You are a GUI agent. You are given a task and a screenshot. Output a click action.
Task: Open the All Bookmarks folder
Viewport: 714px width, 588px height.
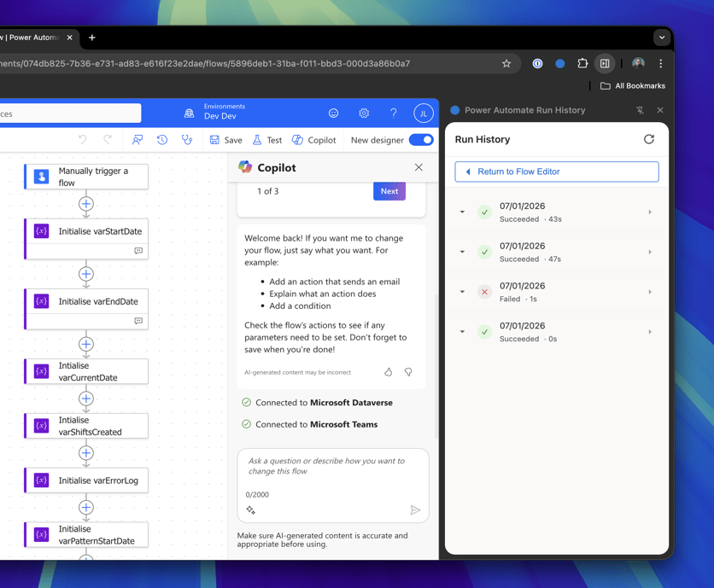[x=633, y=85]
